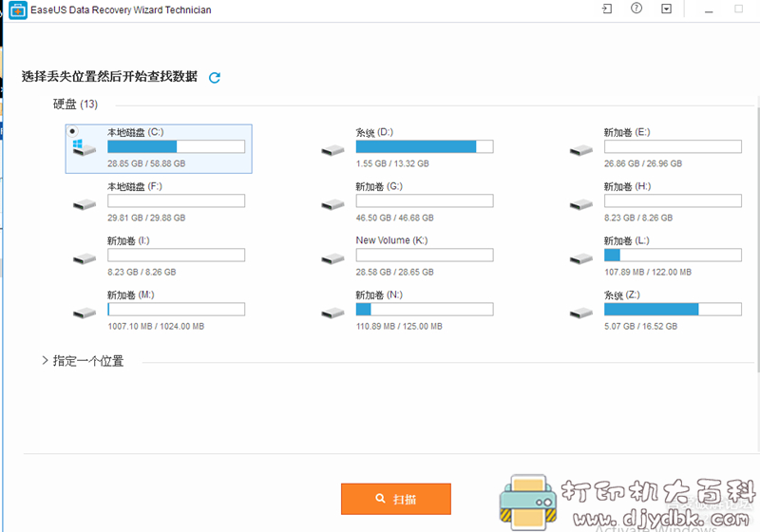Screen dimensions: 760x532
Task: Click the 110.89 MB / 125.00 MB text
Action: tap(399, 327)
